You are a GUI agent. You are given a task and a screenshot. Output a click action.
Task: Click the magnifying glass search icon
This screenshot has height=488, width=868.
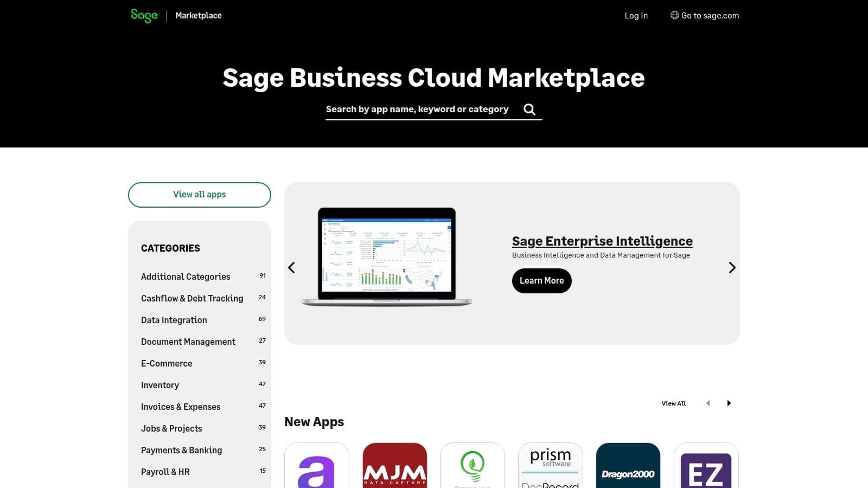point(529,110)
